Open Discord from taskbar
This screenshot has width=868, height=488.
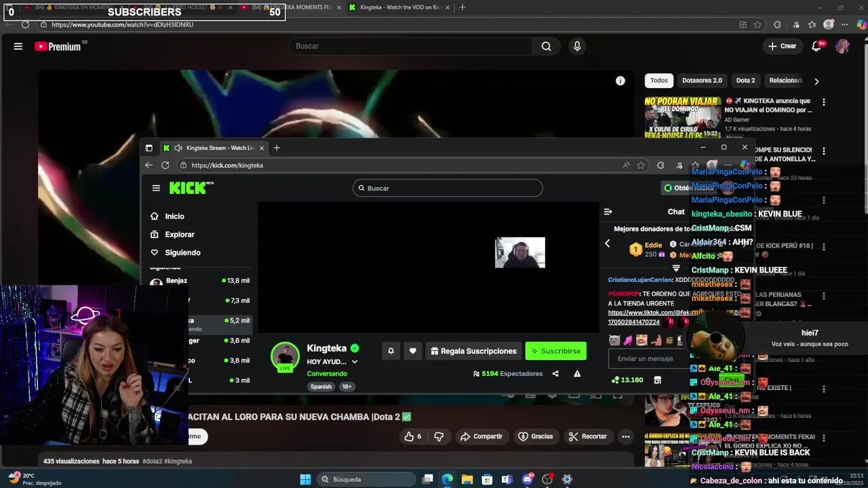[528, 479]
